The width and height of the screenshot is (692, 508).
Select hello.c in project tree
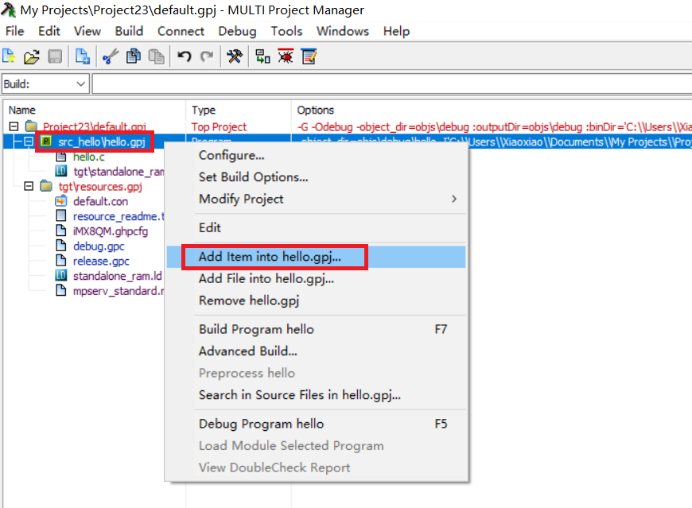tap(88, 157)
